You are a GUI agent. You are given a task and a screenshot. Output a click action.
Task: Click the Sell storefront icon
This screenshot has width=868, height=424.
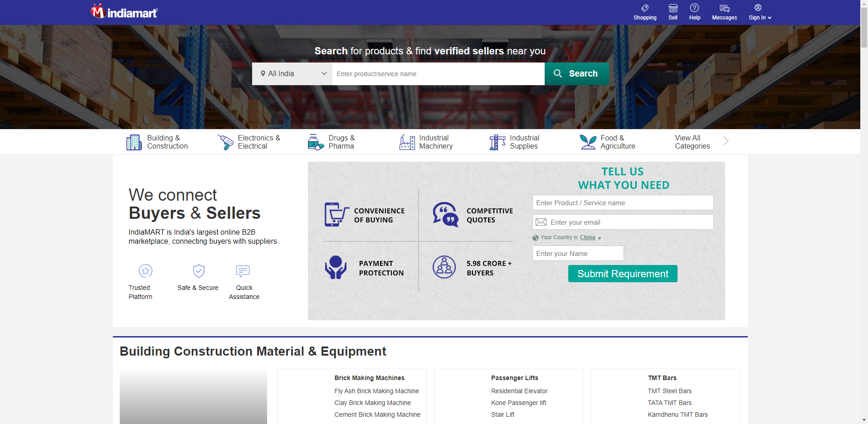click(x=673, y=8)
